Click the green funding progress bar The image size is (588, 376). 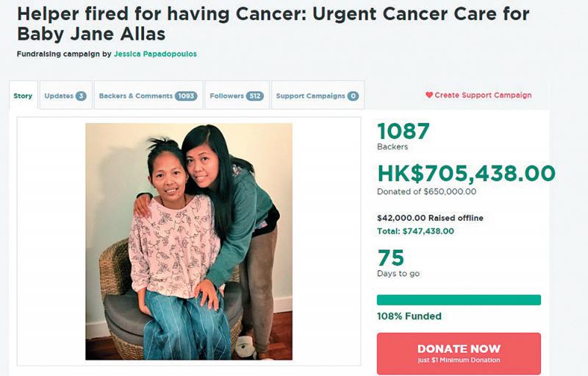(459, 299)
